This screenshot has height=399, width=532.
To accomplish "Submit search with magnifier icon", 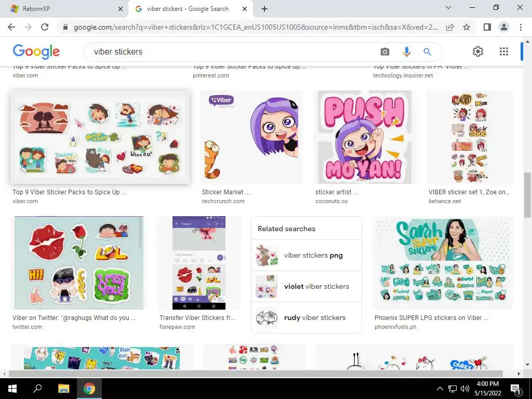I will (x=427, y=51).
